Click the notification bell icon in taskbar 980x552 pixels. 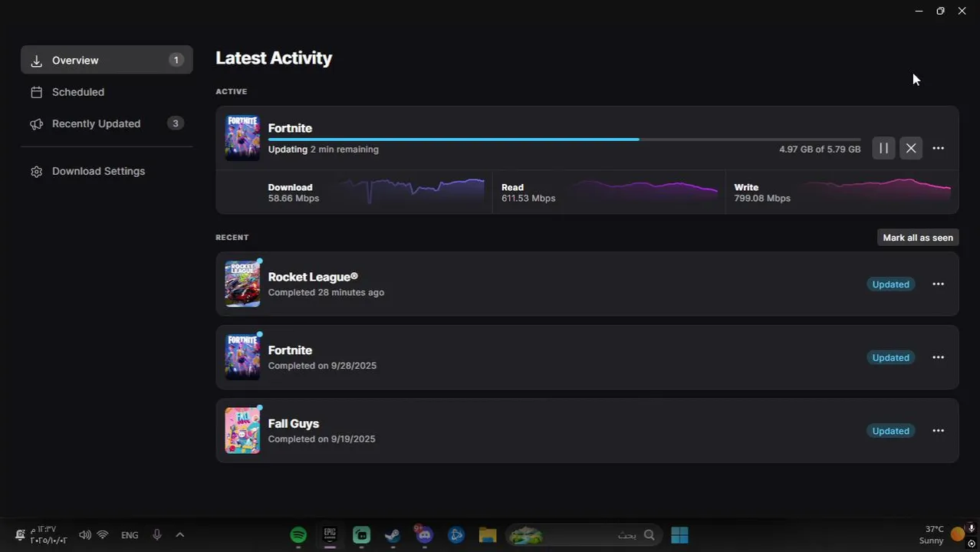pos(20,535)
